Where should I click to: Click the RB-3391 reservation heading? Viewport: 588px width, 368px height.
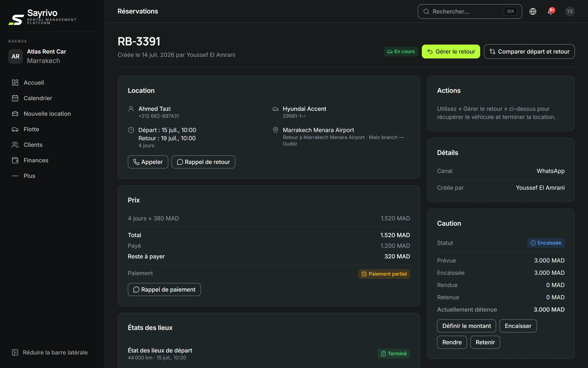tap(139, 41)
